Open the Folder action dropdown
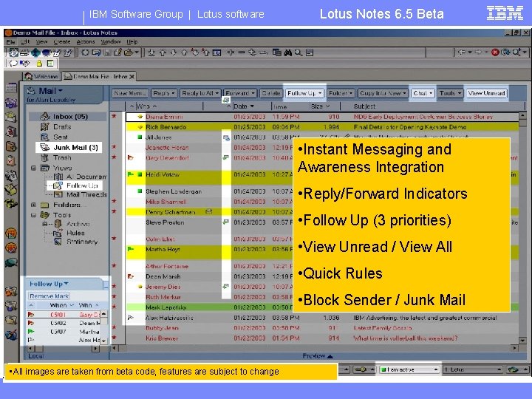 click(341, 93)
